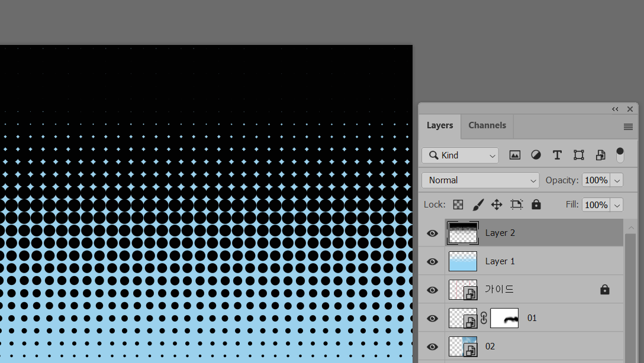Lock image pixels brush icon
This screenshot has height=363, width=644.
click(x=478, y=205)
